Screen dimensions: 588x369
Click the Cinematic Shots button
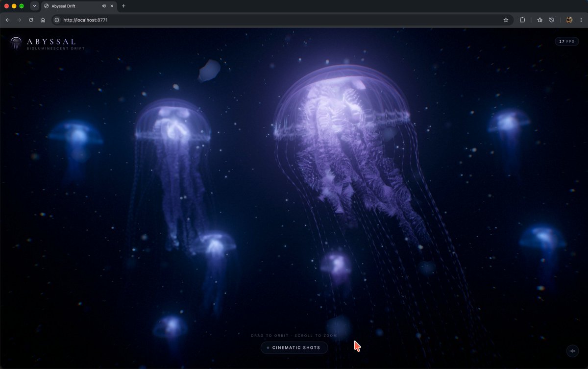294,347
